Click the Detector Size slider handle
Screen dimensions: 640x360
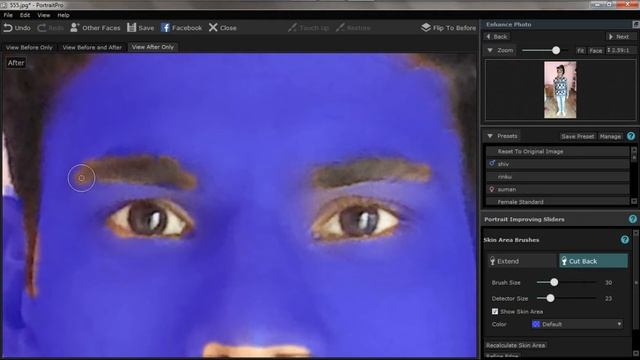coord(550,298)
